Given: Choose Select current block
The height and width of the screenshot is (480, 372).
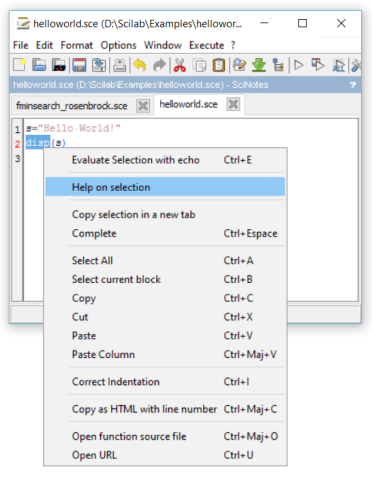Looking at the screenshot, I should 165,279.
